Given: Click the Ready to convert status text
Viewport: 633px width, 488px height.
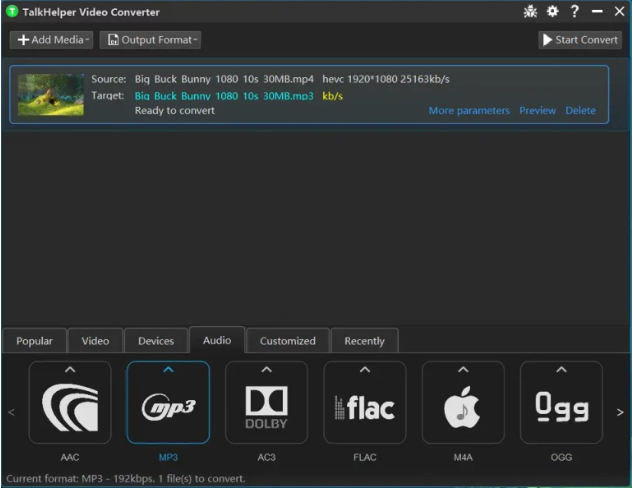Looking at the screenshot, I should pos(175,111).
